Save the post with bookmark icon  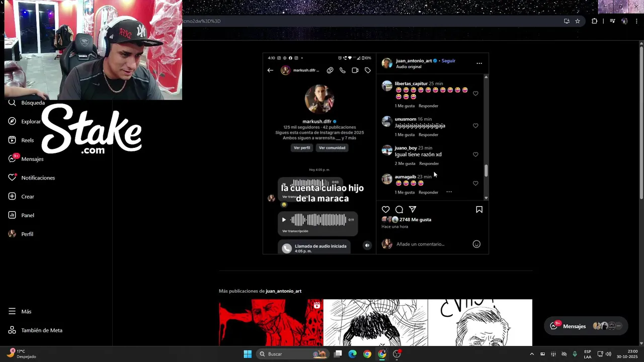[x=479, y=209]
